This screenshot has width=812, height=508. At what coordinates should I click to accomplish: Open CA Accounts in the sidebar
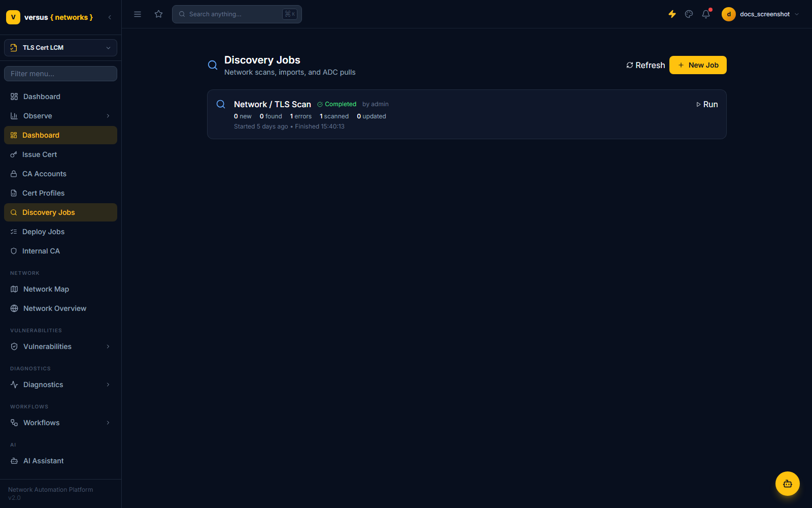[x=60, y=174]
